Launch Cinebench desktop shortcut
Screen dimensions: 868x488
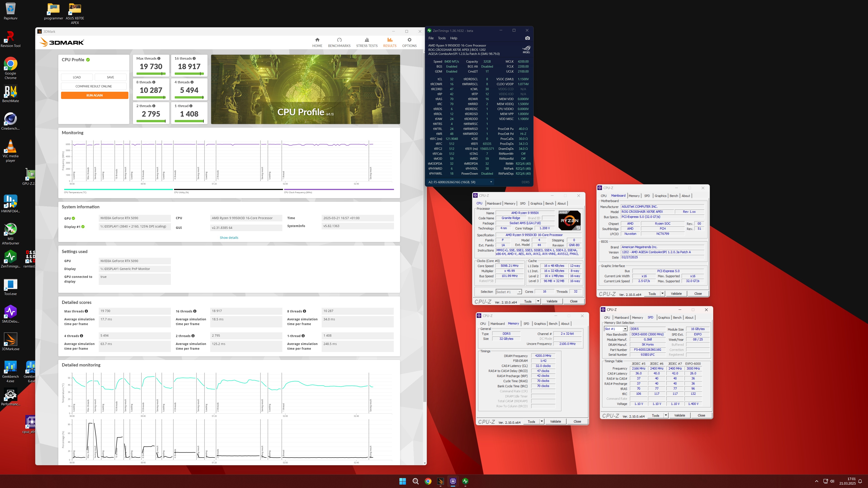[x=10, y=121]
